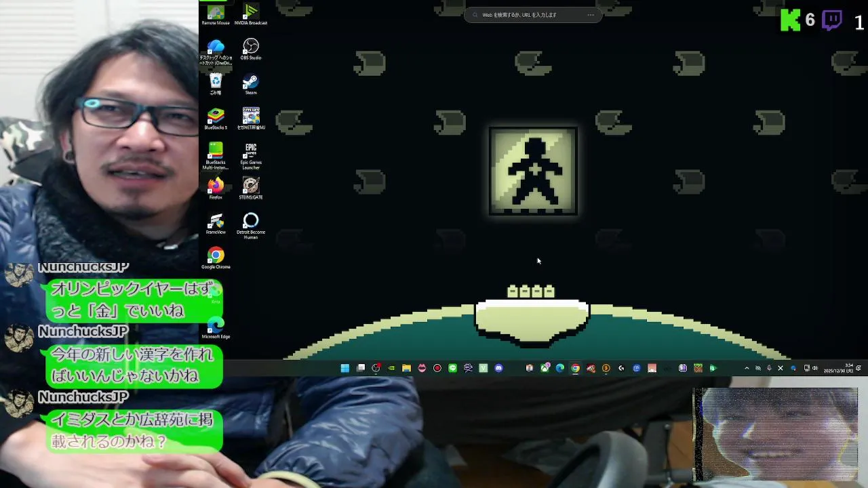Click the pixel person portrait in the game
This screenshot has height=488, width=868.
point(533,171)
